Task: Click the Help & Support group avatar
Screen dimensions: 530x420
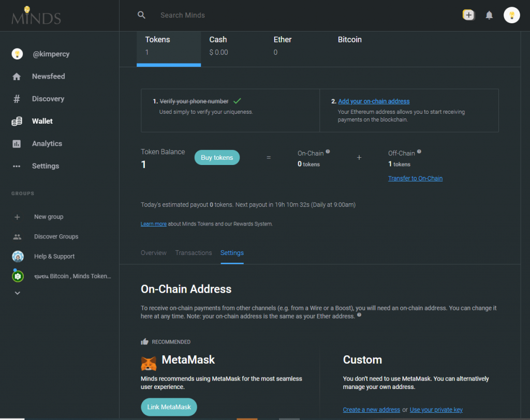Action: (18, 257)
